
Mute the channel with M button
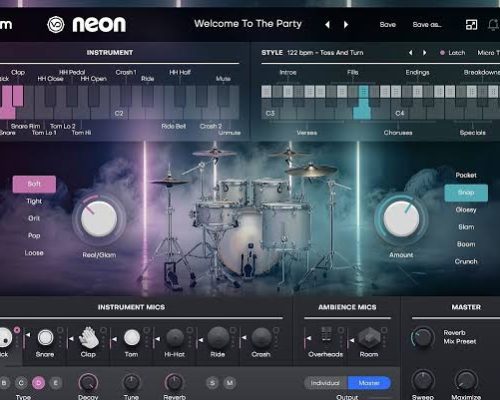point(230,383)
